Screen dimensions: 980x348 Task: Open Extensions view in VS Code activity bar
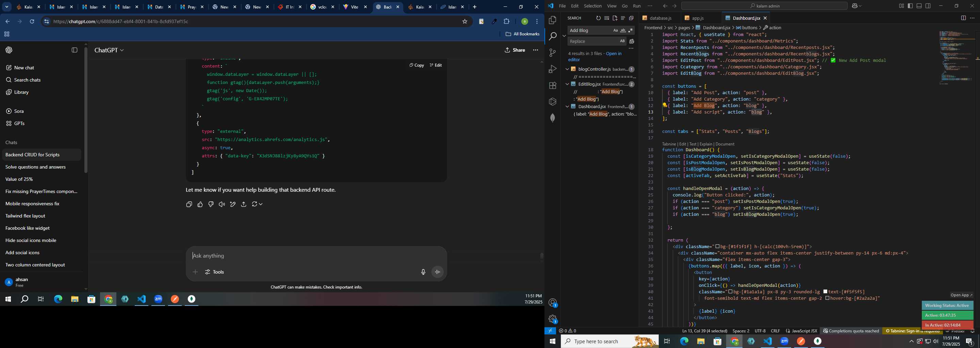[x=552, y=86]
